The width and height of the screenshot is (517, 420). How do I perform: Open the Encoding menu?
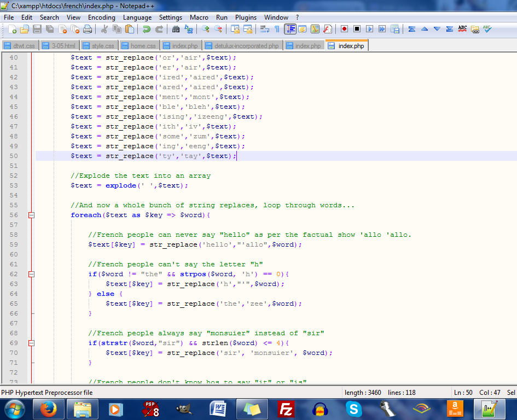[102, 17]
